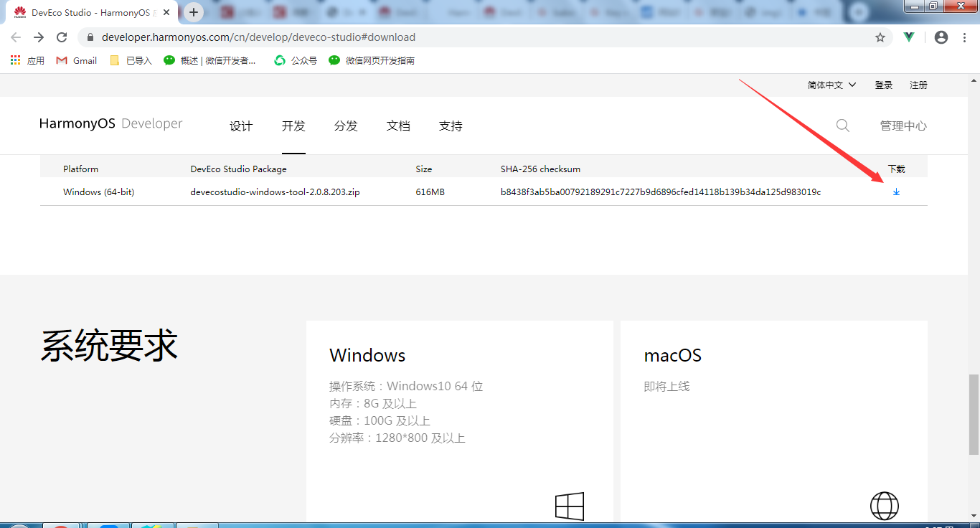This screenshot has height=528, width=980.
Task: Open the 分发 navigation menu
Action: [346, 126]
